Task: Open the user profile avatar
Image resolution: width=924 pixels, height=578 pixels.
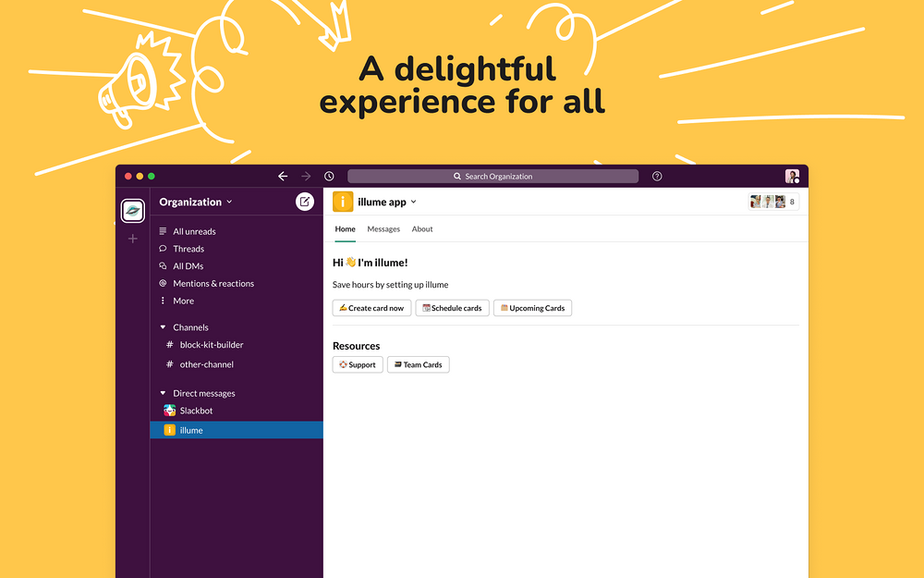Action: click(792, 177)
